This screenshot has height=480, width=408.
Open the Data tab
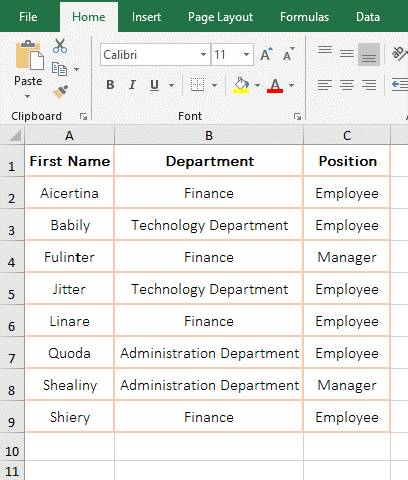click(x=368, y=17)
